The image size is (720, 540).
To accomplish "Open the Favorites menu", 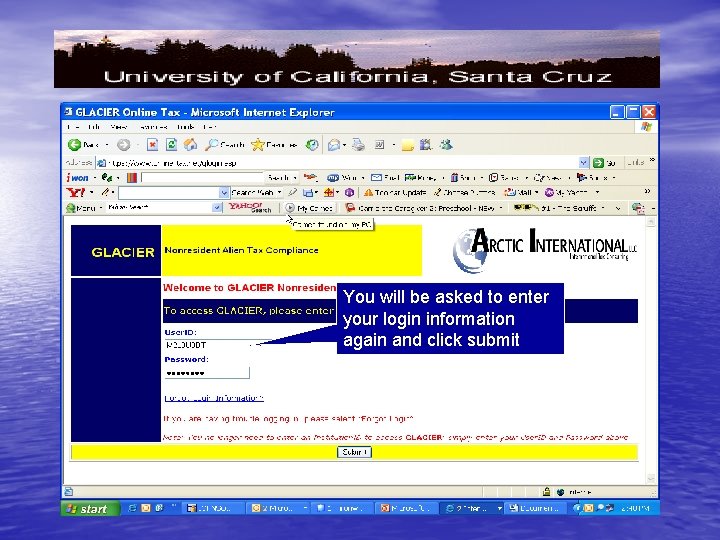I will [152, 127].
